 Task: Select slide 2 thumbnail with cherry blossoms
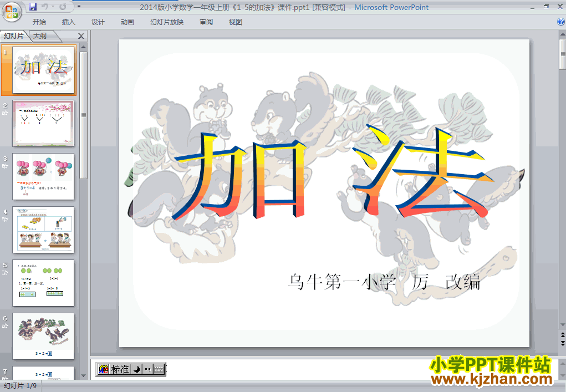click(43, 124)
